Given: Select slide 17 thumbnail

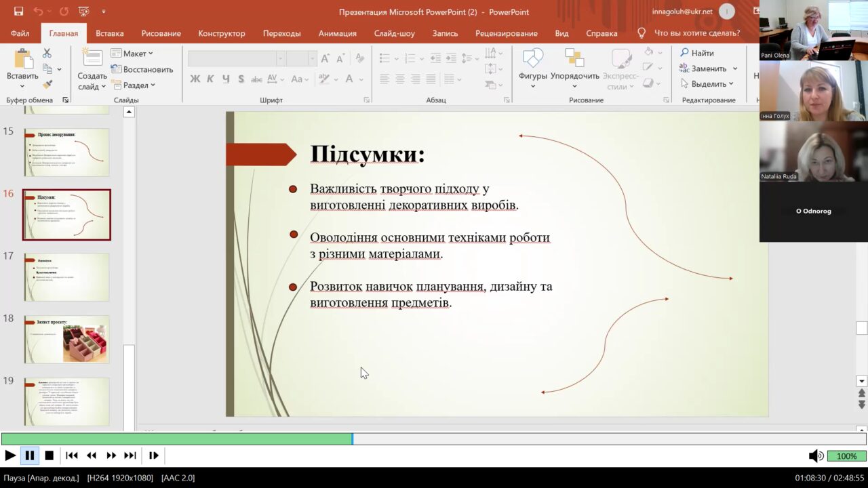Looking at the screenshot, I should pyautogui.click(x=66, y=277).
